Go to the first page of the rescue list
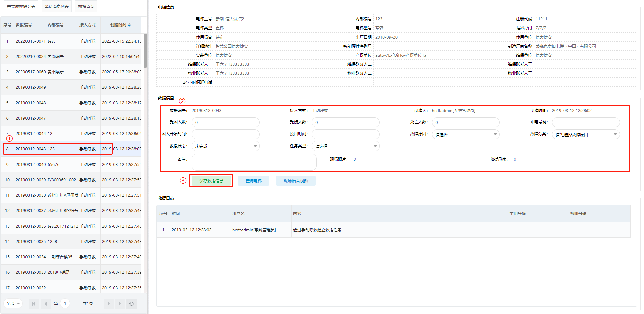 33,304
